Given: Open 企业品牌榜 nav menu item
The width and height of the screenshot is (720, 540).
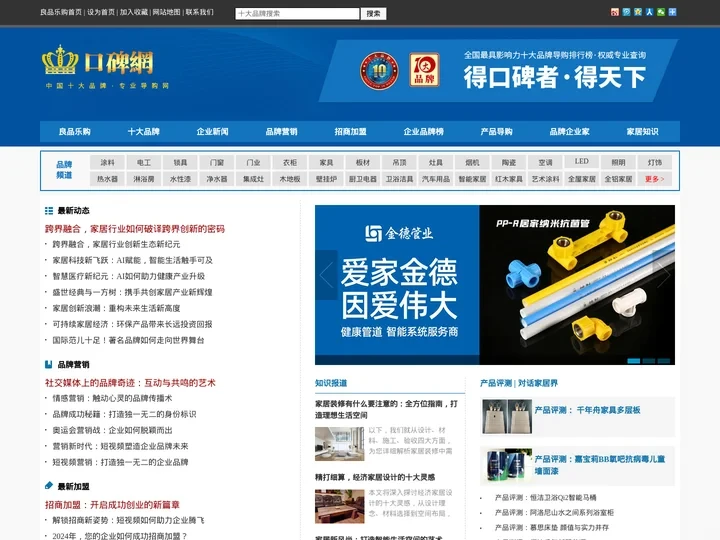Looking at the screenshot, I should pos(423,132).
